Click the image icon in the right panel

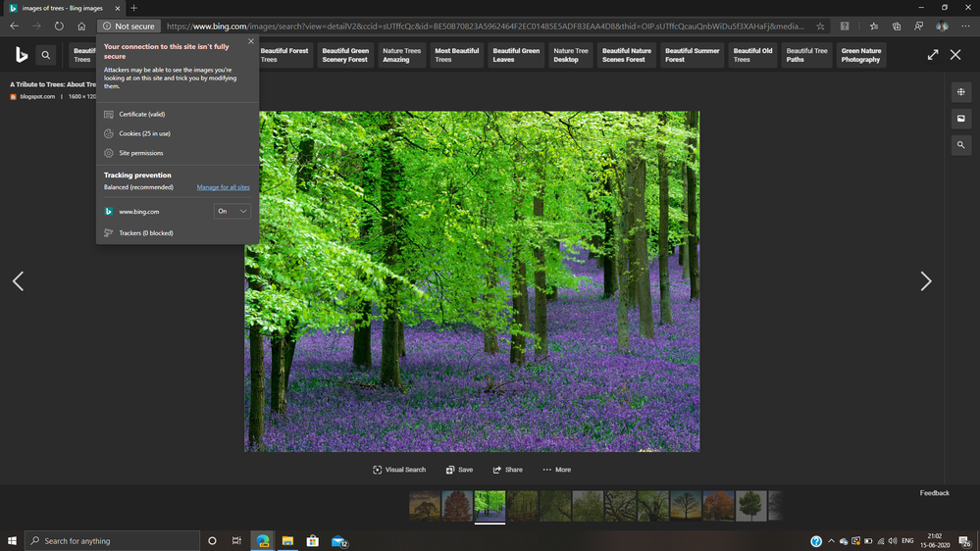961,118
